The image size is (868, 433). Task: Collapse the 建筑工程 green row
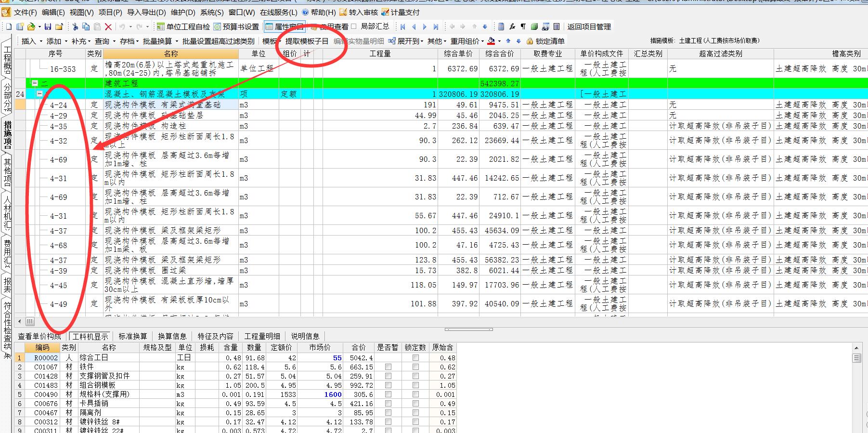point(35,83)
